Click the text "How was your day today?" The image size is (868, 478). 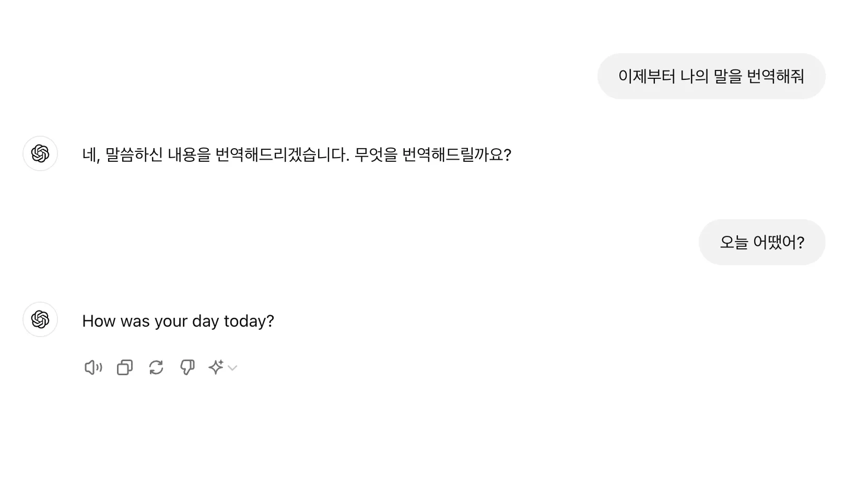tap(178, 320)
